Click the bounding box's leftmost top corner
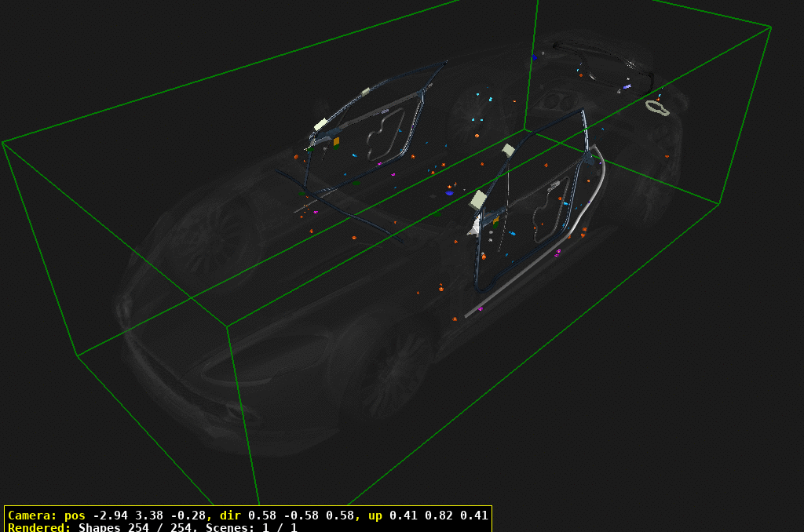This screenshot has width=804, height=532. coord(3,143)
